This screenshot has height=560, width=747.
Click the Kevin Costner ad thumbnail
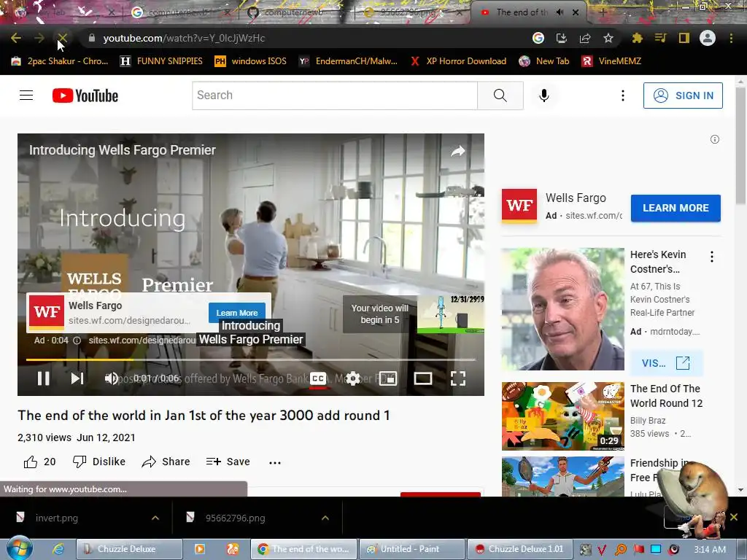pos(562,309)
